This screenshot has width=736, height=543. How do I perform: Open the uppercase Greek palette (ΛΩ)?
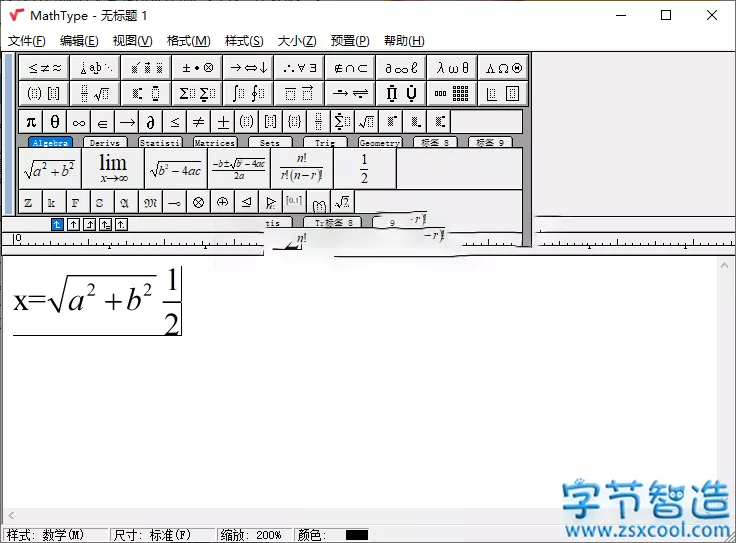coord(503,68)
